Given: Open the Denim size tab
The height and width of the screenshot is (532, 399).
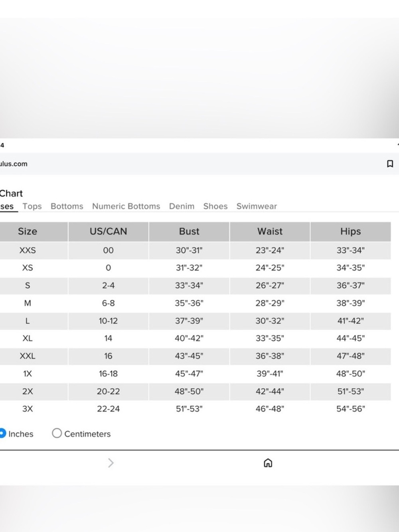Looking at the screenshot, I should pos(182,206).
